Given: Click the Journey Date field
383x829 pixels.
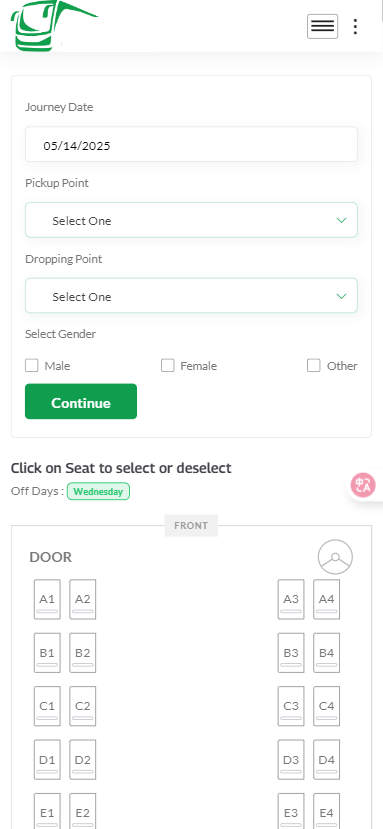Looking at the screenshot, I should tap(191, 144).
